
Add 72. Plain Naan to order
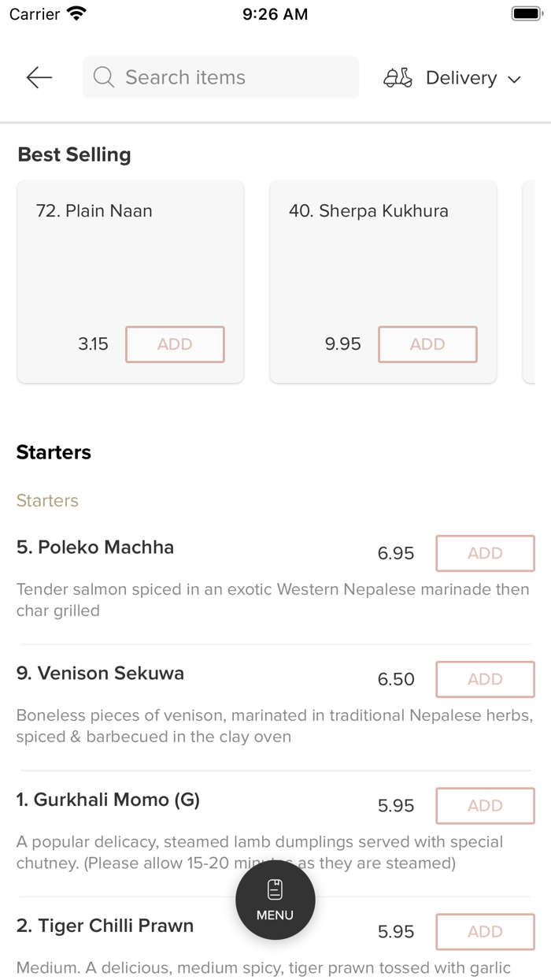pos(175,344)
